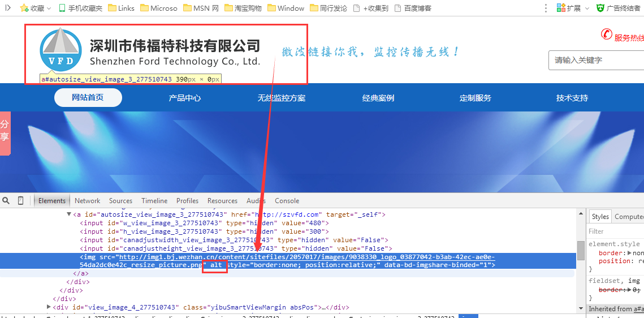Image resolution: width=644 pixels, height=318 pixels.
Task: Expand the 扩展 dropdown arrow
Action: 587,8
